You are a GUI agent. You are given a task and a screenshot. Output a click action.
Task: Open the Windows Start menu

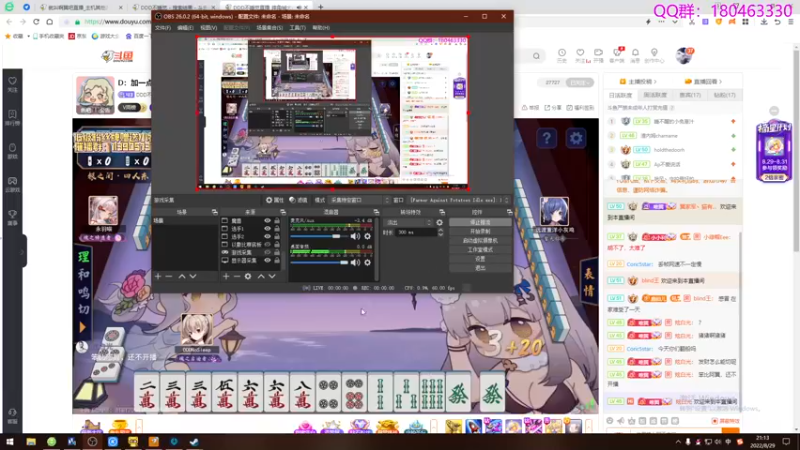point(10,442)
